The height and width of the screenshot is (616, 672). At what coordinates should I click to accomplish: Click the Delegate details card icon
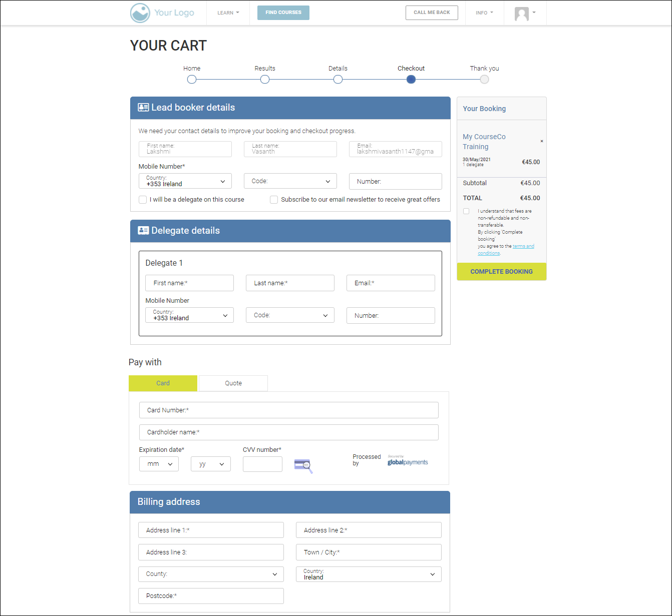[143, 231]
